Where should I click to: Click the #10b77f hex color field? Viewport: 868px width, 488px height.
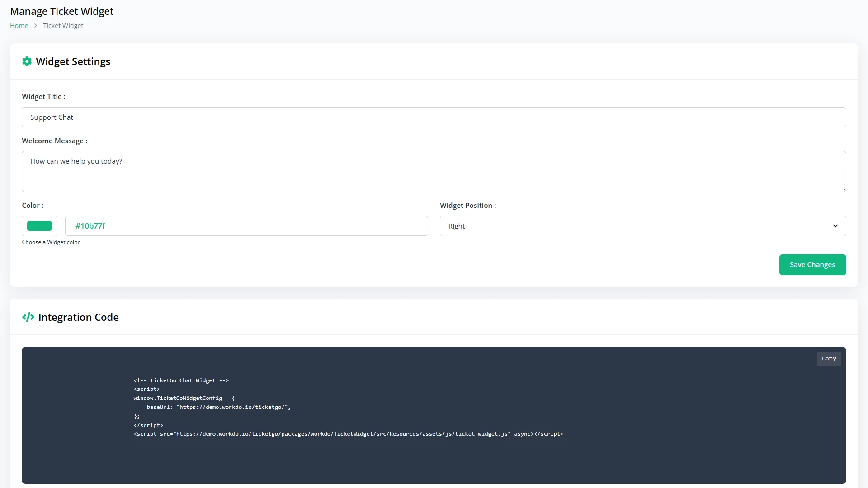[246, 226]
